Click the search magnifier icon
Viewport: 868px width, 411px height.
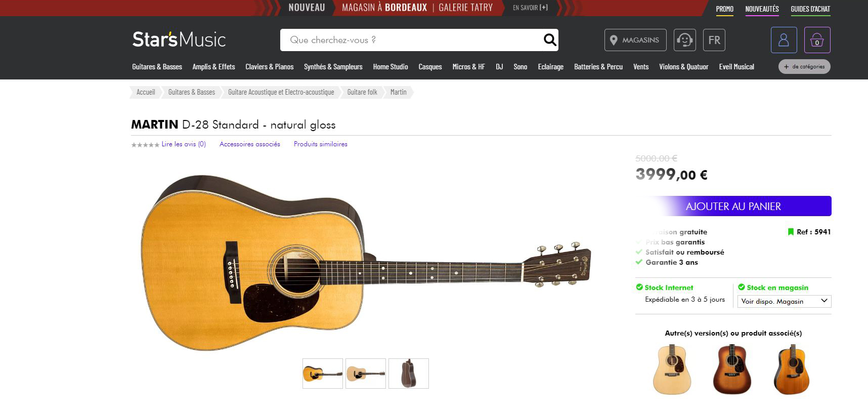[x=549, y=39]
